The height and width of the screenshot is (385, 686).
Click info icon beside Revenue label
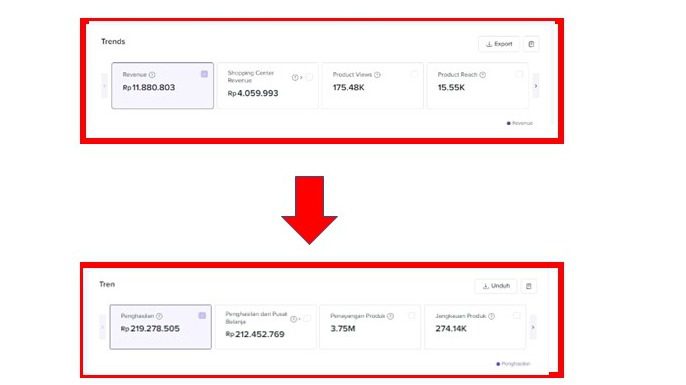[152, 75]
